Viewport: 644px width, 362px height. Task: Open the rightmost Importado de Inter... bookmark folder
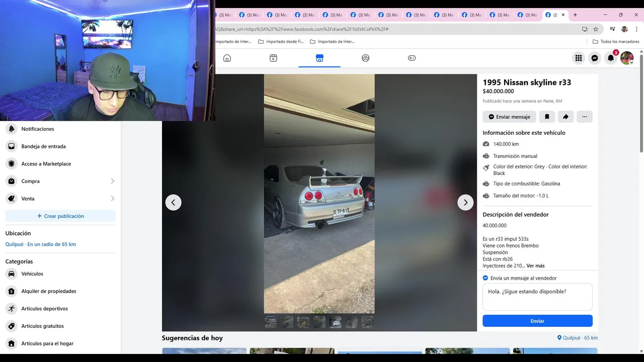click(x=332, y=42)
